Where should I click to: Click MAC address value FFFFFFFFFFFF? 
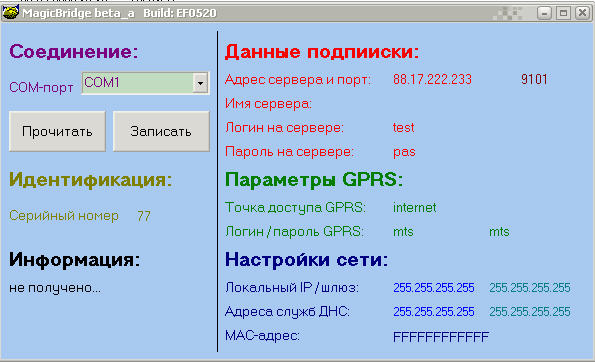pyautogui.click(x=441, y=337)
